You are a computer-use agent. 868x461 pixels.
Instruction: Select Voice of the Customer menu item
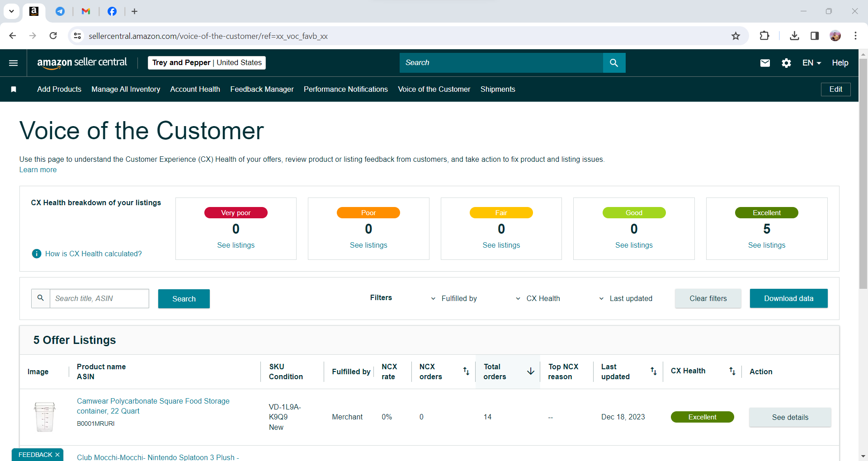[434, 89]
